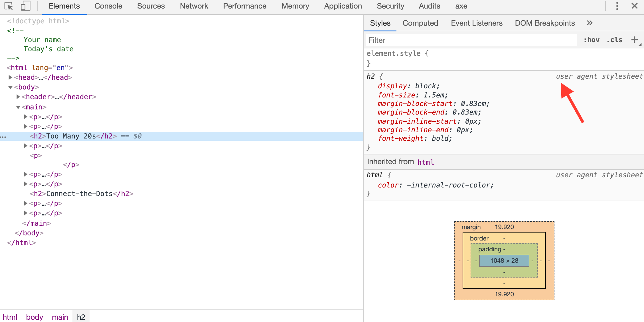This screenshot has height=322, width=644.
Task: Open the Security tab
Action: (x=390, y=6)
